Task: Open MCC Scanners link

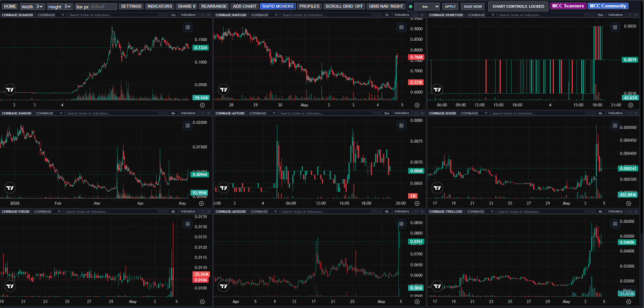Action: point(568,6)
